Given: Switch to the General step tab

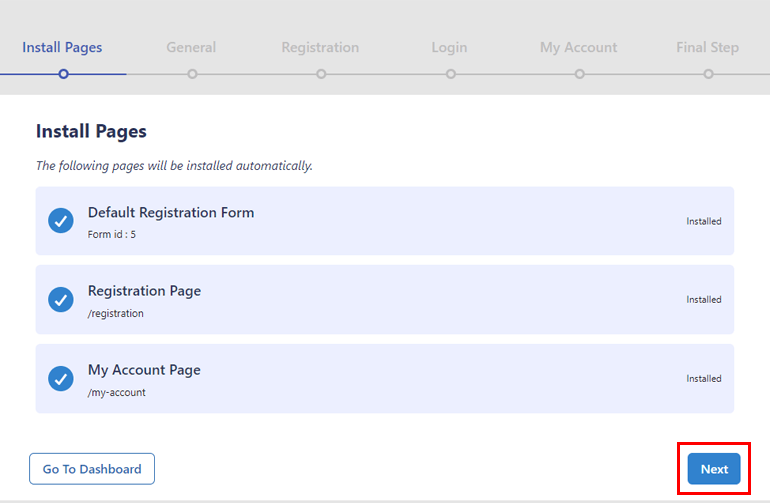Looking at the screenshot, I should coord(191,47).
